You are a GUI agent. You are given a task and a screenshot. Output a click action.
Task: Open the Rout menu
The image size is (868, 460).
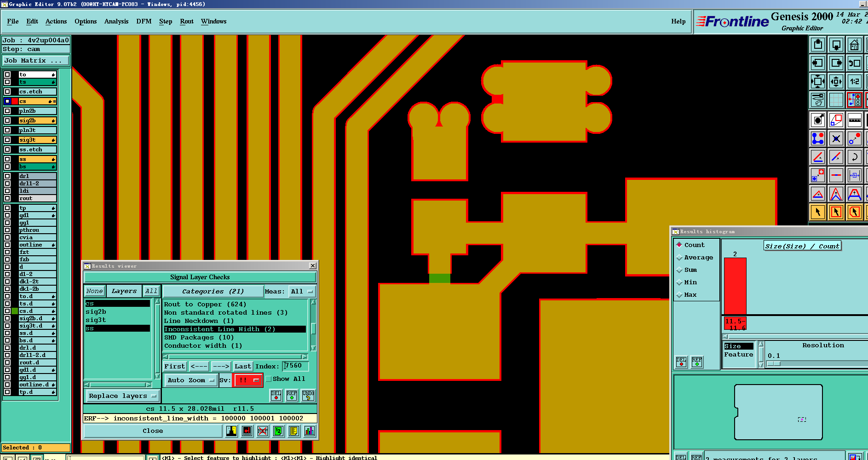click(x=187, y=21)
